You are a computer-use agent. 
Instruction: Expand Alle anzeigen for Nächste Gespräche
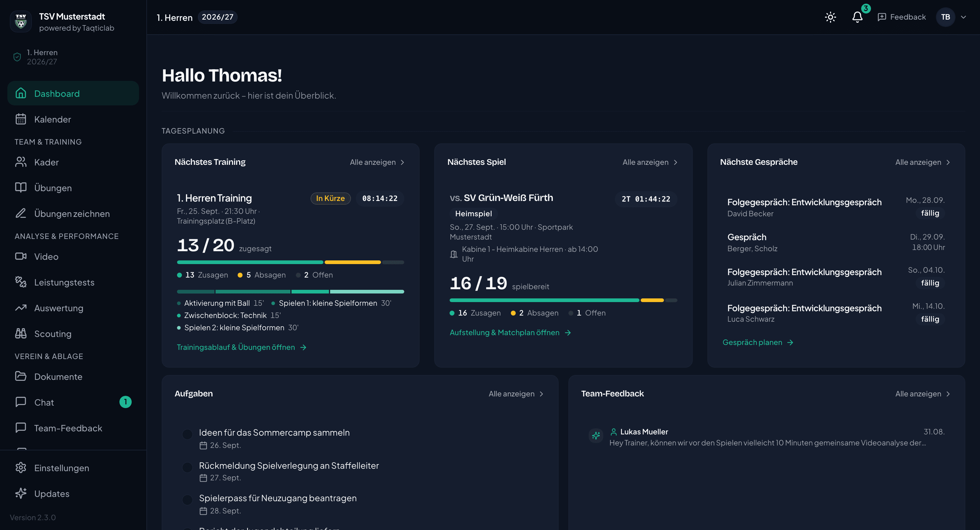click(x=922, y=162)
